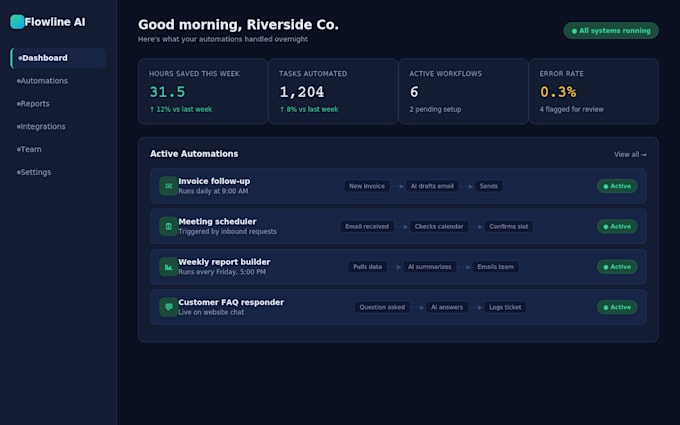Click Active badge on Invoice follow-up row
Screen dimensions: 680x425
click(x=617, y=186)
